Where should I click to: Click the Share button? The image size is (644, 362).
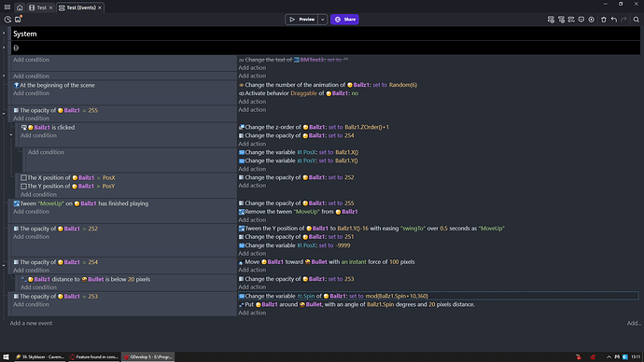344,20
